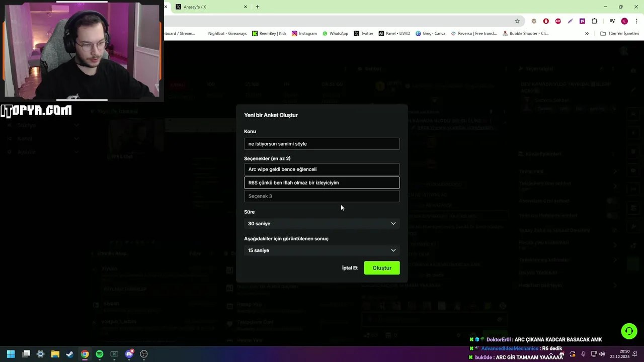
Task: Close the Anasayfa / X tab
Action: coord(246,7)
